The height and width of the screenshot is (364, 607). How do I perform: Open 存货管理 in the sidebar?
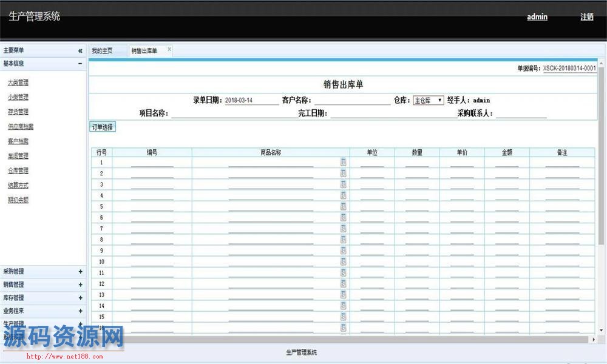[18, 112]
